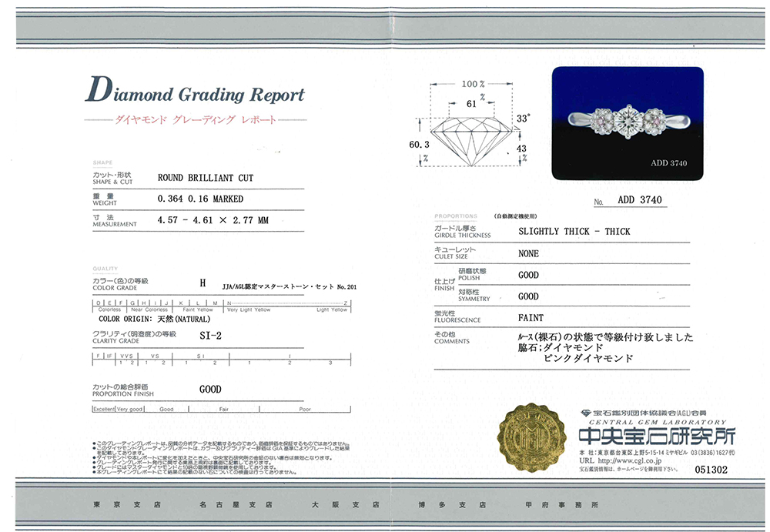Click the "CLARITY GRADE" label

(x=116, y=340)
